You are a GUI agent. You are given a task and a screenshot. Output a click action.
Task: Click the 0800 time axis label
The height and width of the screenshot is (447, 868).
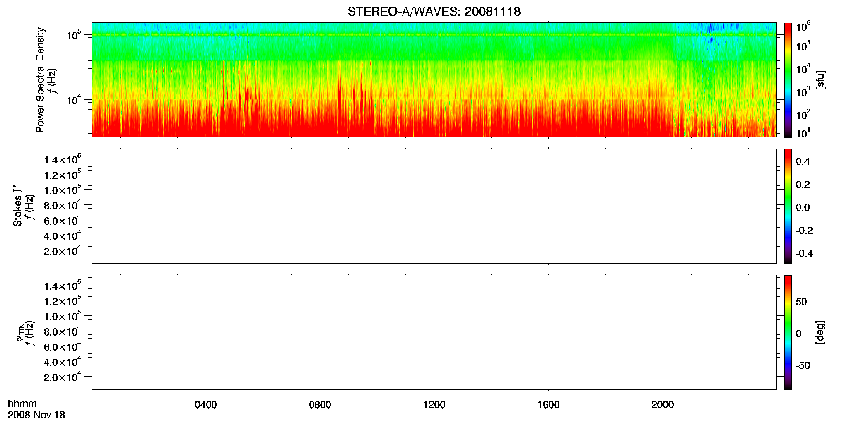[320, 405]
